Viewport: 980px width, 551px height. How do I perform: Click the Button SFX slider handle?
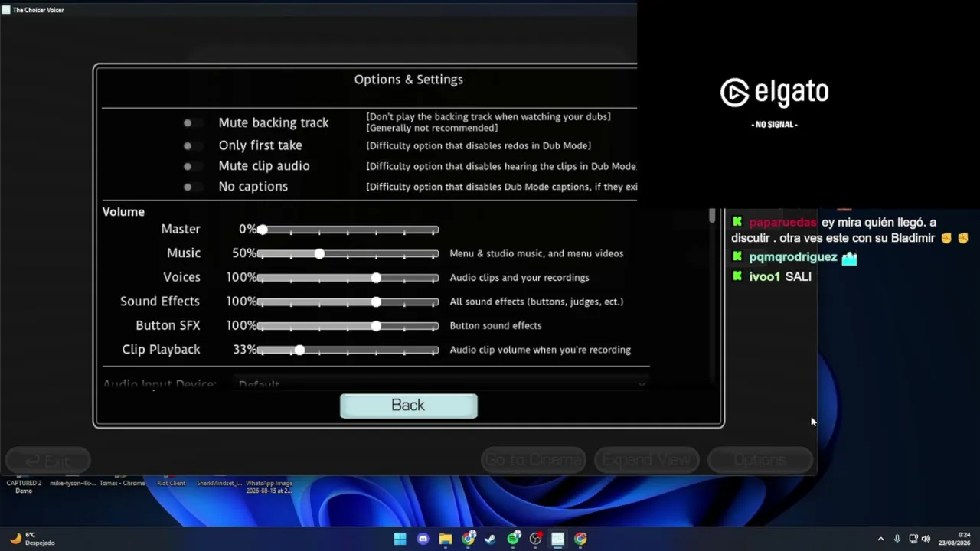pyautogui.click(x=376, y=326)
